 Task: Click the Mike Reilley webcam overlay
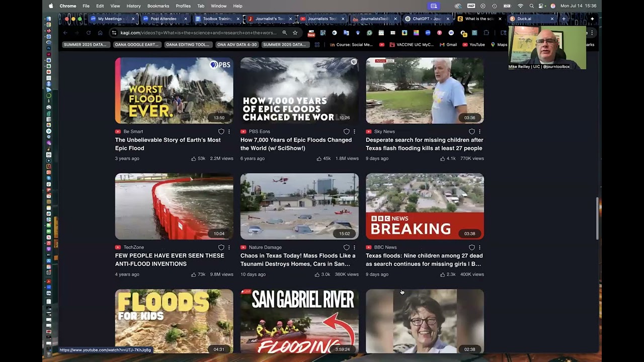(547, 48)
